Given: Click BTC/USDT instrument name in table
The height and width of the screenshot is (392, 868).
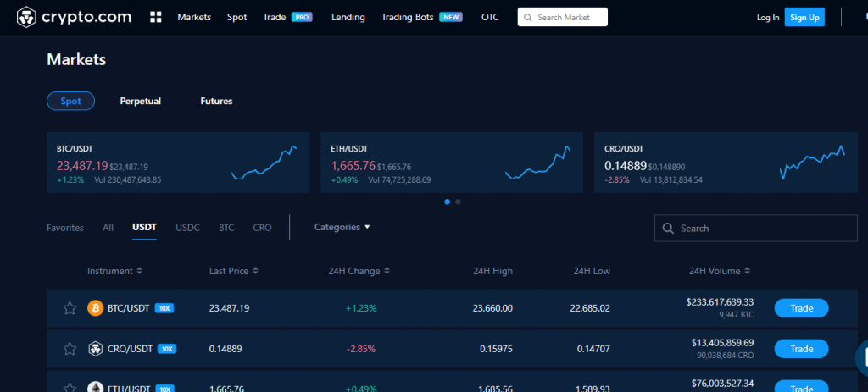Looking at the screenshot, I should pyautogui.click(x=129, y=308).
